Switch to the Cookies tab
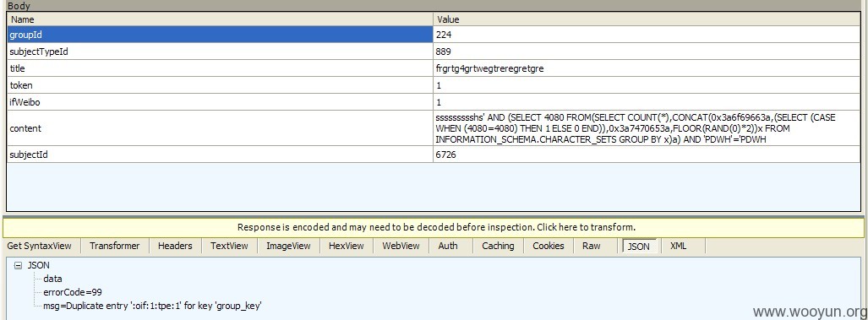 pyautogui.click(x=548, y=246)
